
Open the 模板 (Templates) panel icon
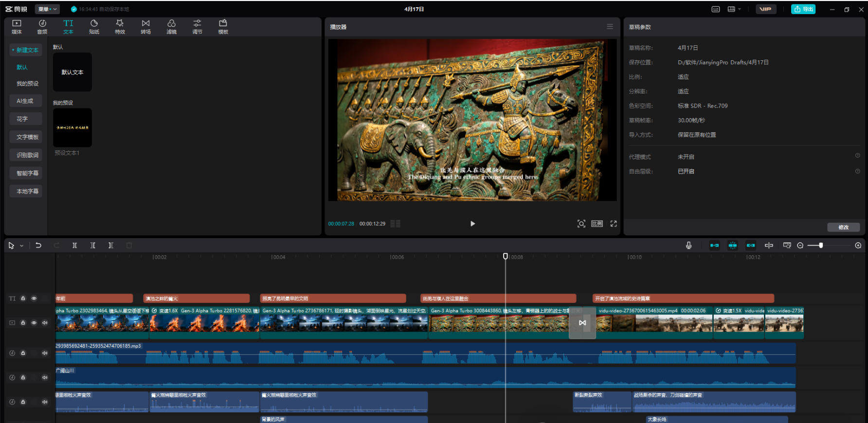tap(223, 27)
